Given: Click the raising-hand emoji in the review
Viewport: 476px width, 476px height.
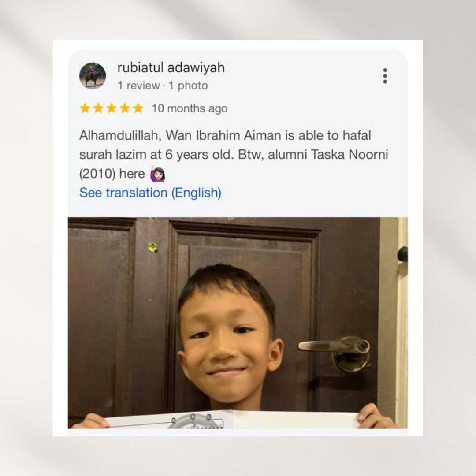Looking at the screenshot, I should click(x=158, y=174).
